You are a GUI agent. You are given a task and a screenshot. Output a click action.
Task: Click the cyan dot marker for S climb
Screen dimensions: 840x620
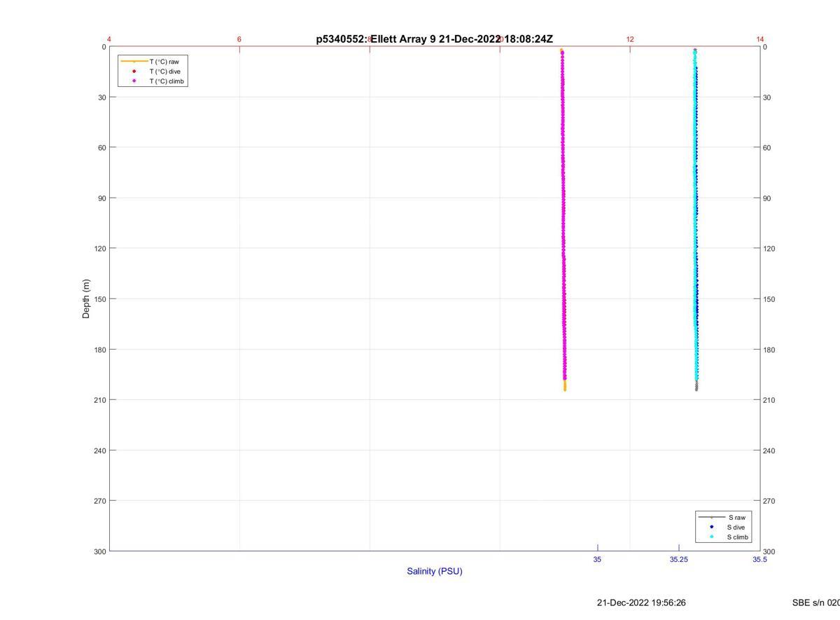click(711, 537)
